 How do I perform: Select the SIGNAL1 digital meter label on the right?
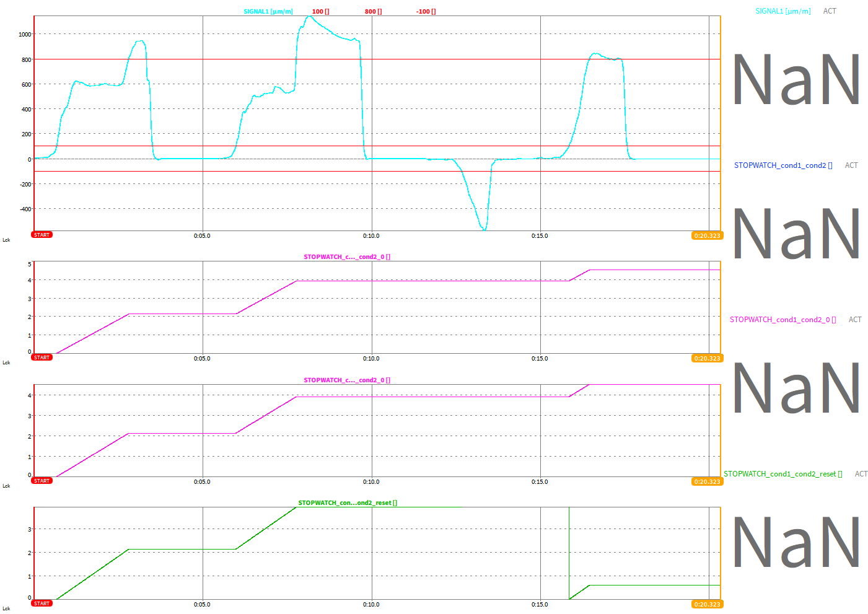783,11
